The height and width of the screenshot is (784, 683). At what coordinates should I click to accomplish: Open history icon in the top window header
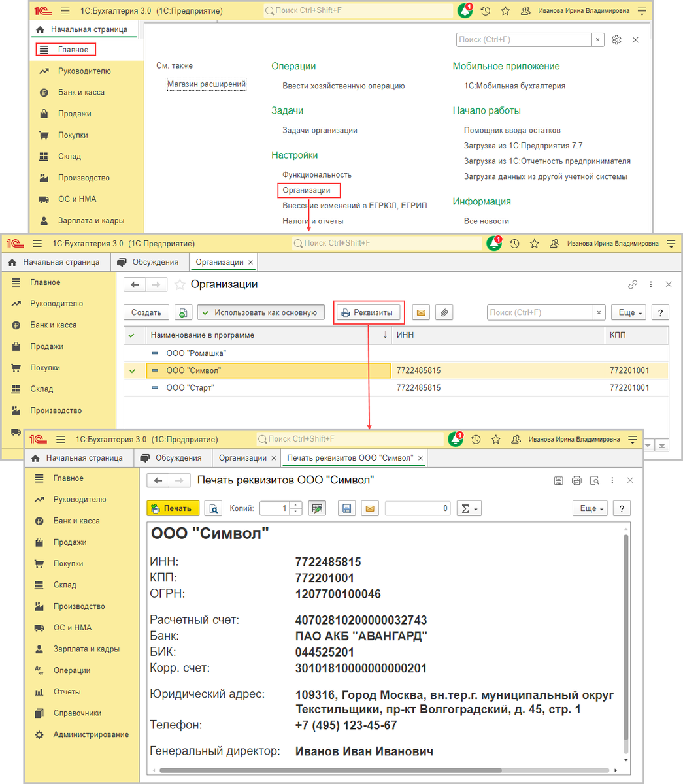coord(485,11)
